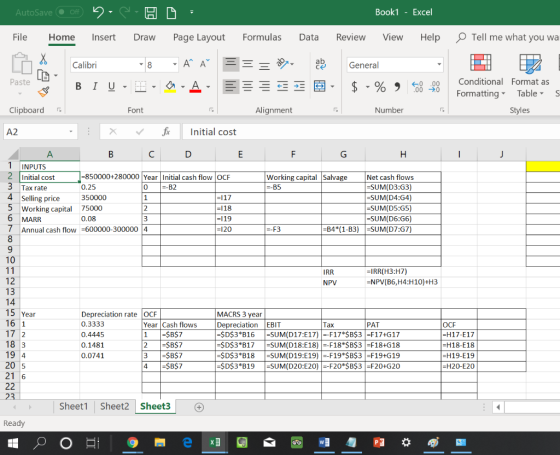Select Center align icon

248,86
